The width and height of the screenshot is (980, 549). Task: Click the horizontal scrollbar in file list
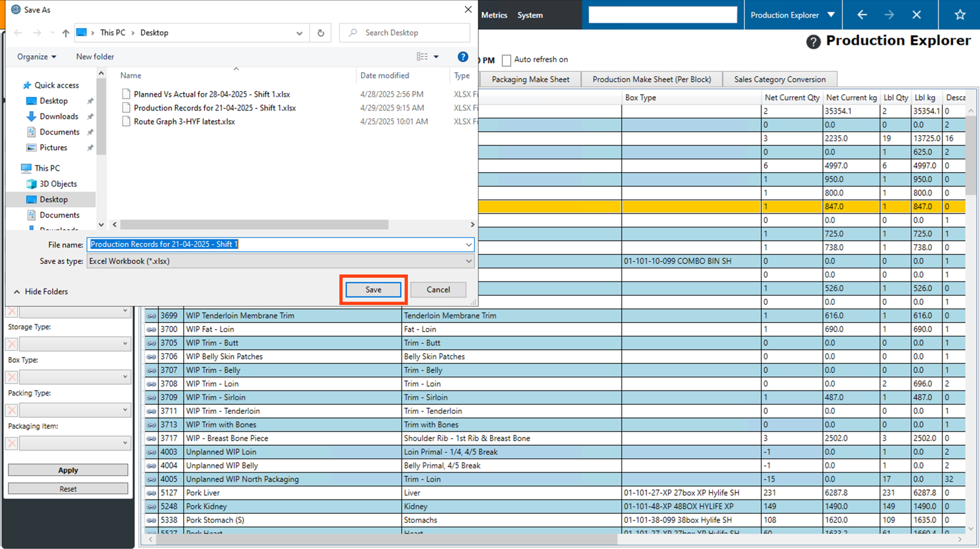[254, 225]
